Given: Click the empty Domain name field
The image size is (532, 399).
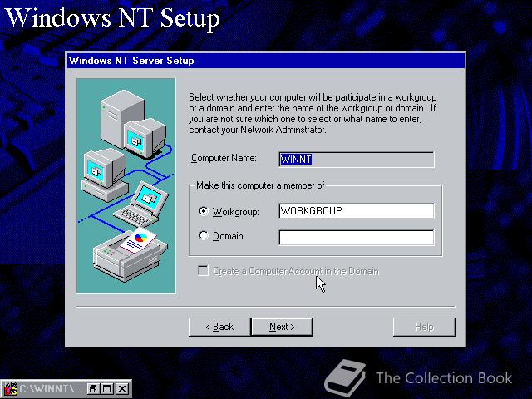Looking at the screenshot, I should [x=357, y=238].
